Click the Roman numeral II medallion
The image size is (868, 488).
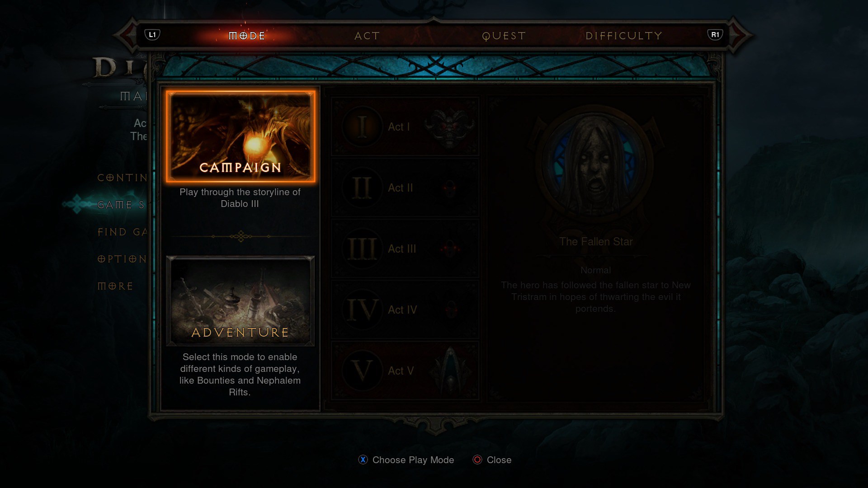[x=362, y=188]
